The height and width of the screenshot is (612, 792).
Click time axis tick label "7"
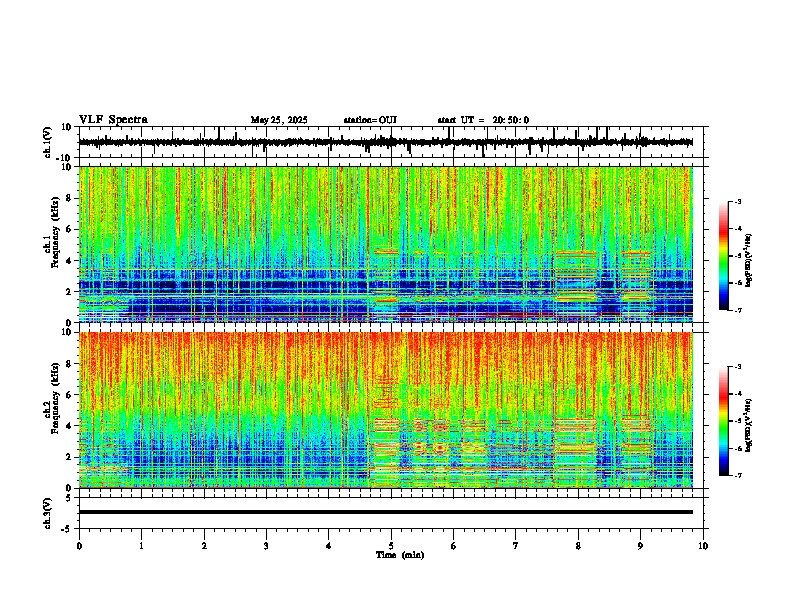tap(516, 546)
